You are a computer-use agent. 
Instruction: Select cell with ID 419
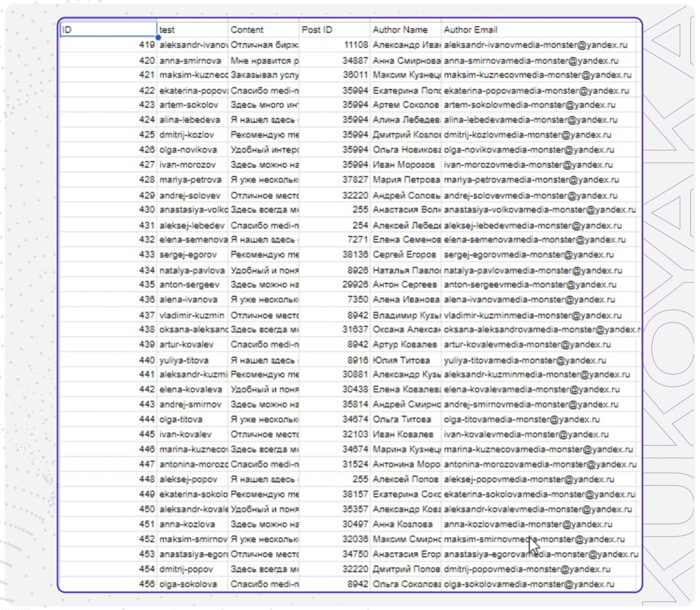pos(108,45)
